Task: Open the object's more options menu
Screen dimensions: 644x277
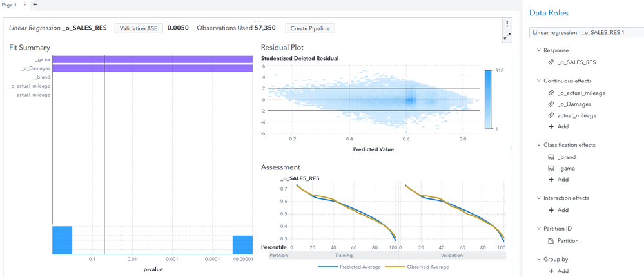Action: [x=507, y=24]
